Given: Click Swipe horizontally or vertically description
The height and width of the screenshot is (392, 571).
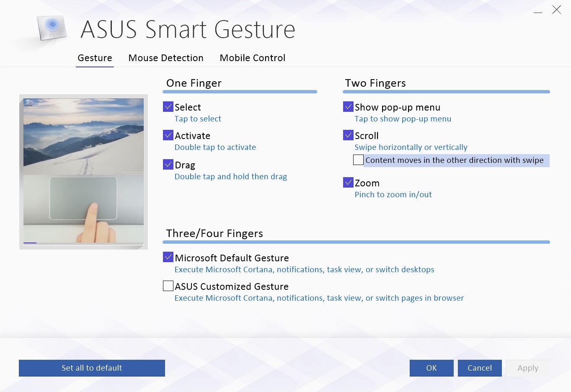Looking at the screenshot, I should click(x=411, y=147).
